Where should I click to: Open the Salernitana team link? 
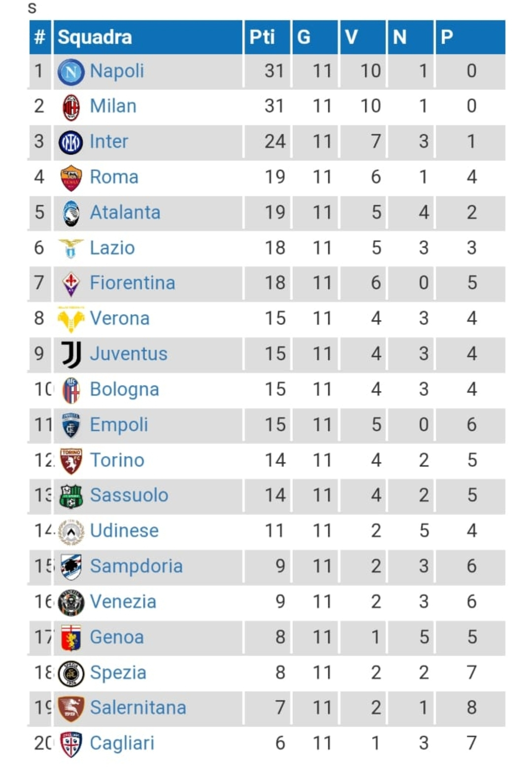point(138,708)
